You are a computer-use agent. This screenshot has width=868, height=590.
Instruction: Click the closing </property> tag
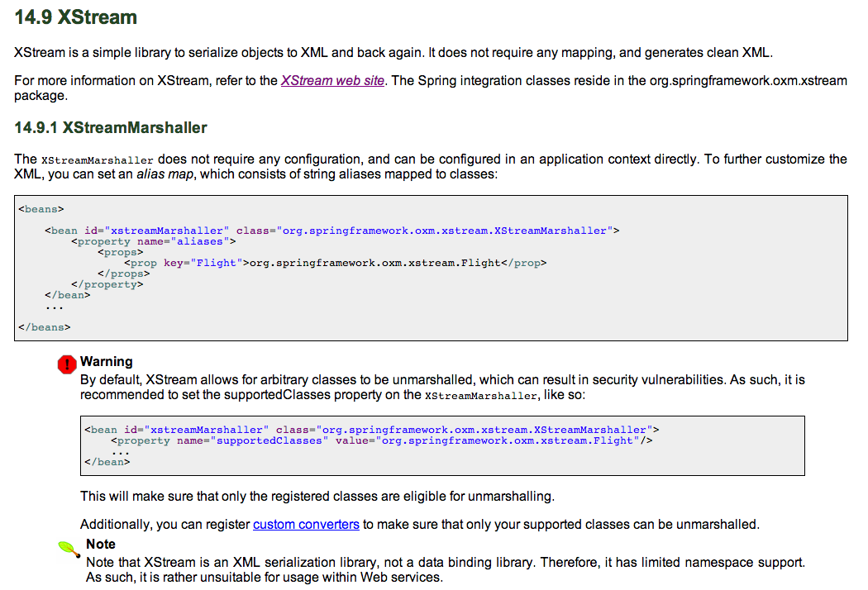pyautogui.click(x=107, y=284)
